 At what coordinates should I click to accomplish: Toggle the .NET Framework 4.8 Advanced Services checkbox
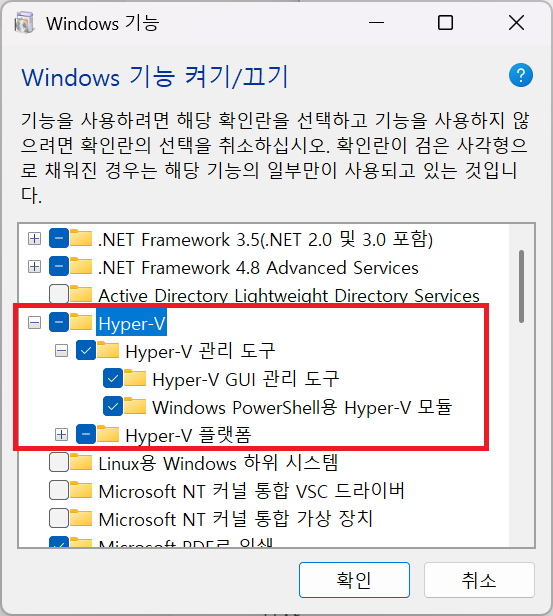pos(59,266)
